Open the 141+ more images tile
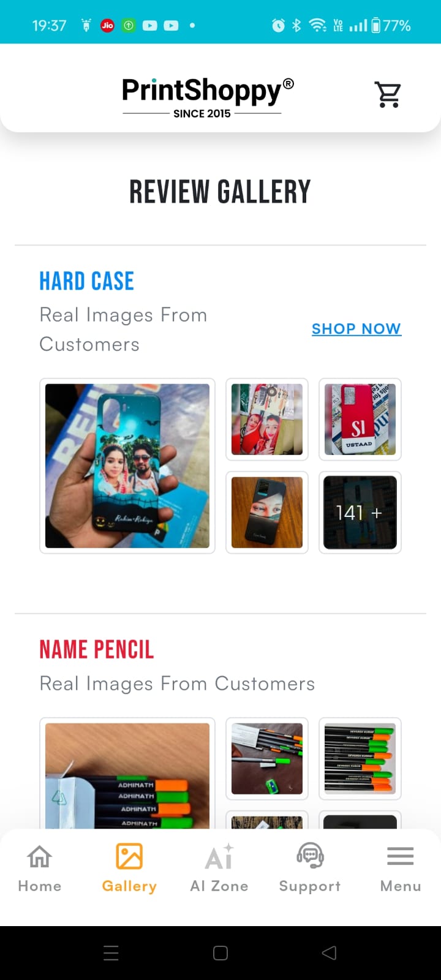This screenshot has width=441, height=980. pyautogui.click(x=360, y=513)
